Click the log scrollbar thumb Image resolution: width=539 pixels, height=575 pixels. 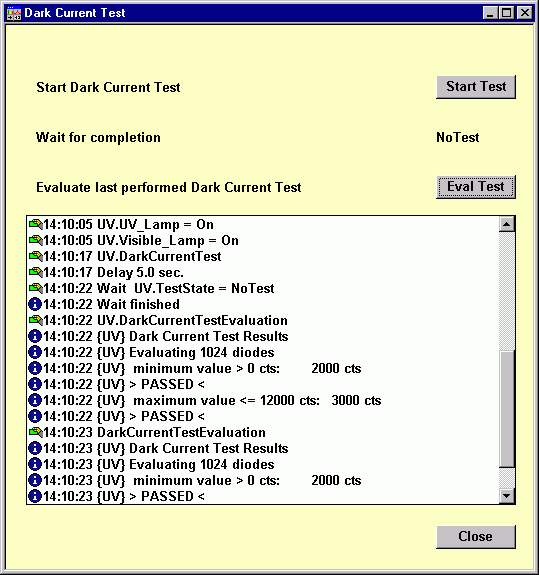click(507, 409)
